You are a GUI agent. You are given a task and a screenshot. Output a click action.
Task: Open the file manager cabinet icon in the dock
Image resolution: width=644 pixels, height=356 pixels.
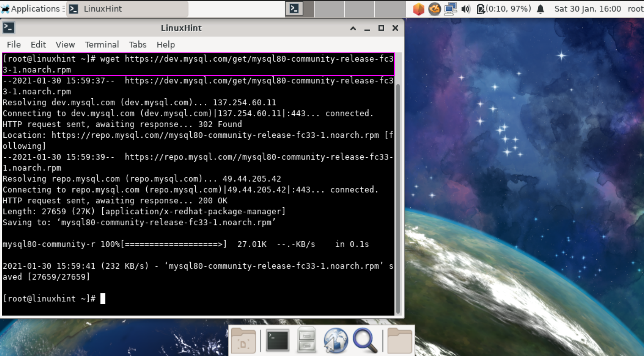(x=307, y=340)
